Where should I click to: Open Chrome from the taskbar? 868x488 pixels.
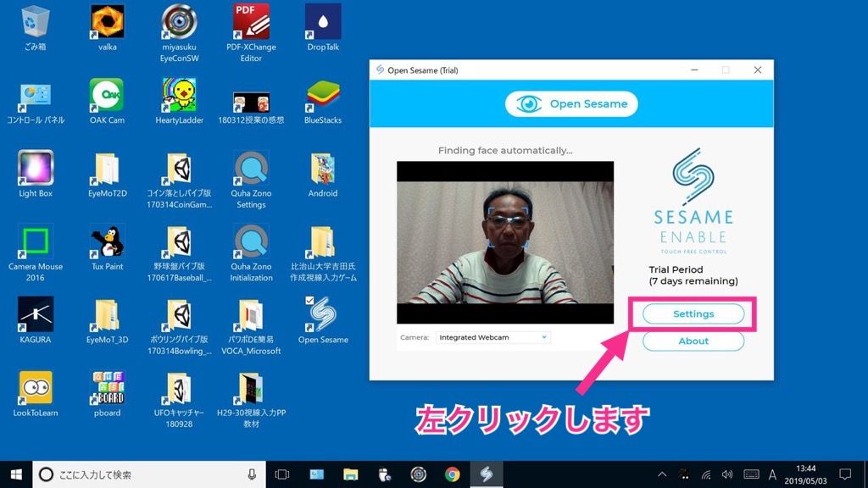coord(453,474)
